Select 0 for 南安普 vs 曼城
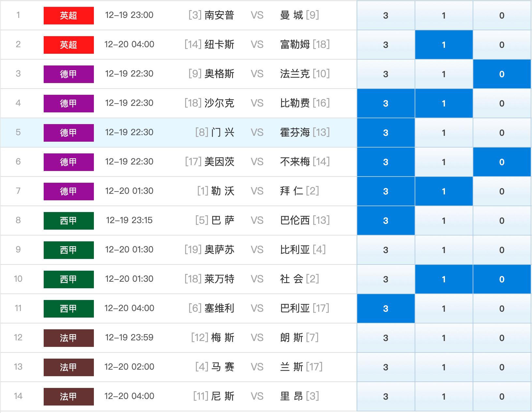The height and width of the screenshot is (413, 532). coord(502,15)
